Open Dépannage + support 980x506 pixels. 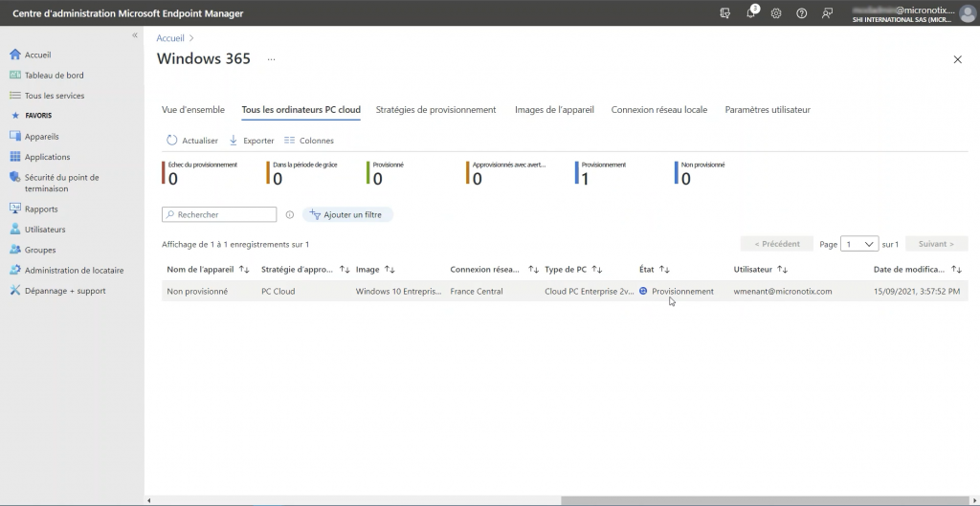coord(65,291)
